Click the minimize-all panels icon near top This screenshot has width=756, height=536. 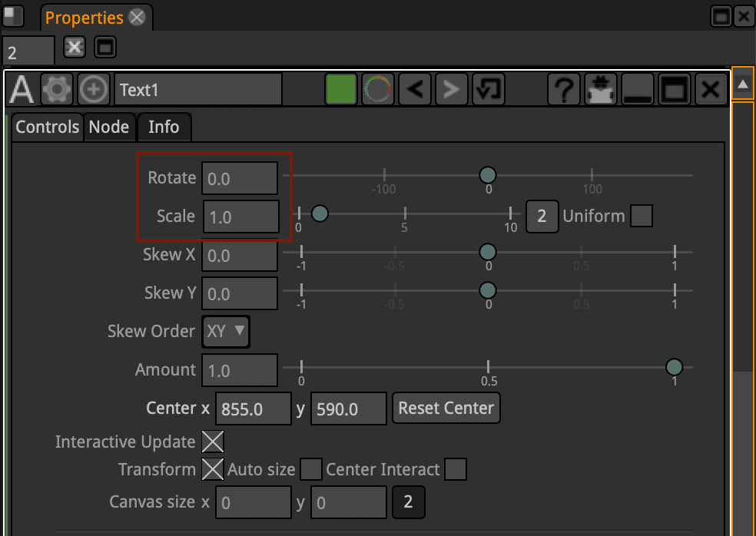coord(105,47)
